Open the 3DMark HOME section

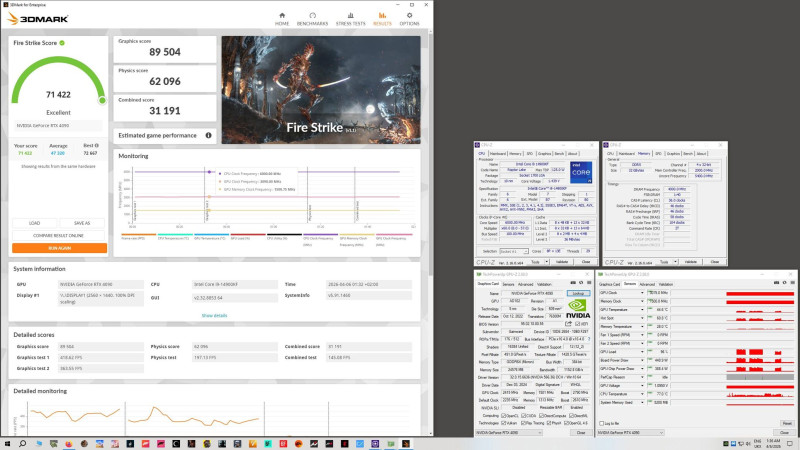[x=282, y=19]
